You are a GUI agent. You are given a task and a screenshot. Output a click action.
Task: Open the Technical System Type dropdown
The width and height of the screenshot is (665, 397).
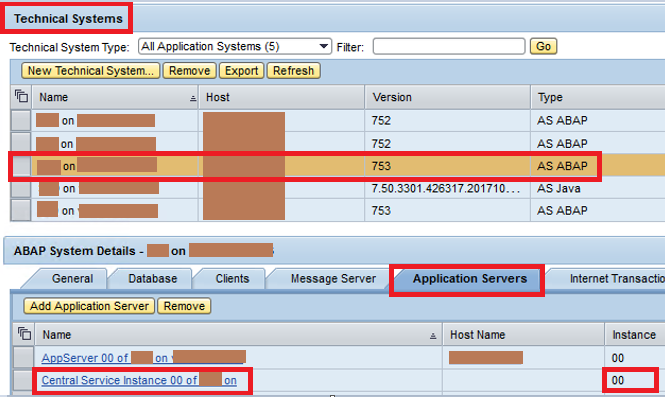(235, 46)
